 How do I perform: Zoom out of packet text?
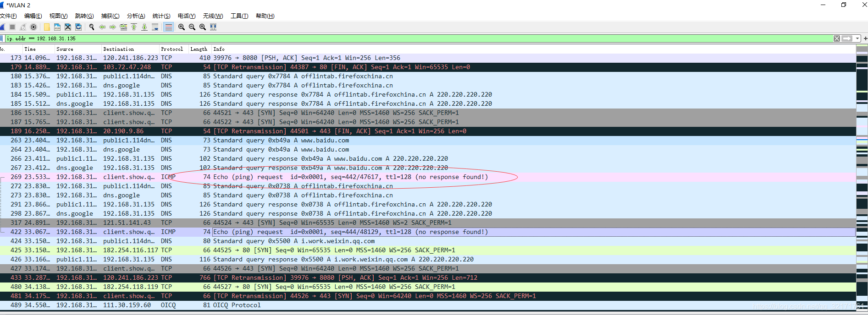click(192, 27)
